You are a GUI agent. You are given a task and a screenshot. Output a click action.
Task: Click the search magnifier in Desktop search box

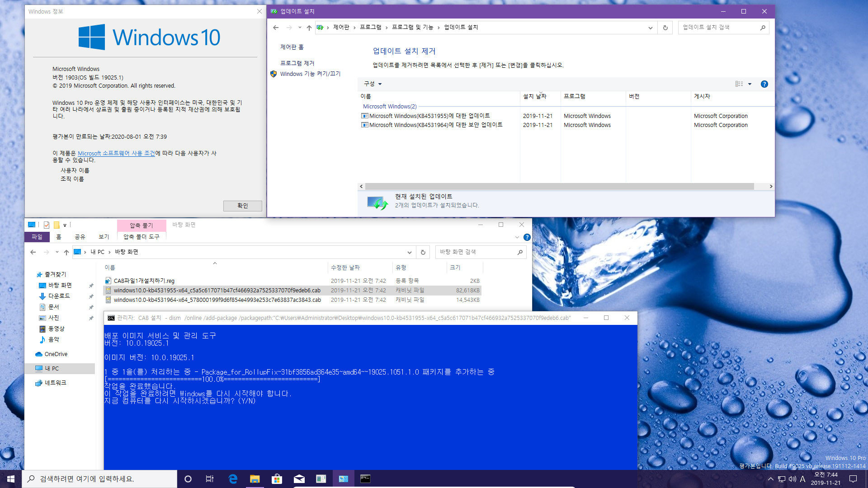pyautogui.click(x=520, y=252)
